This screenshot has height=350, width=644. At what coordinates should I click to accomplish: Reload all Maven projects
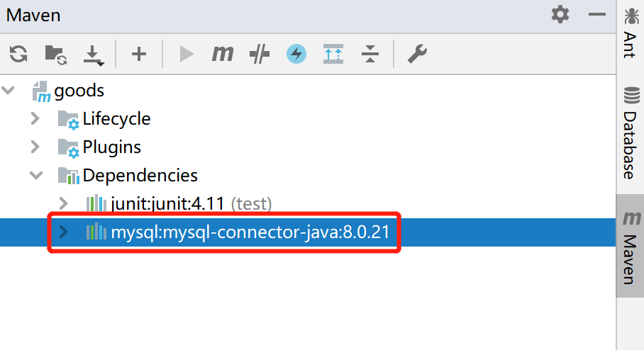pos(18,54)
